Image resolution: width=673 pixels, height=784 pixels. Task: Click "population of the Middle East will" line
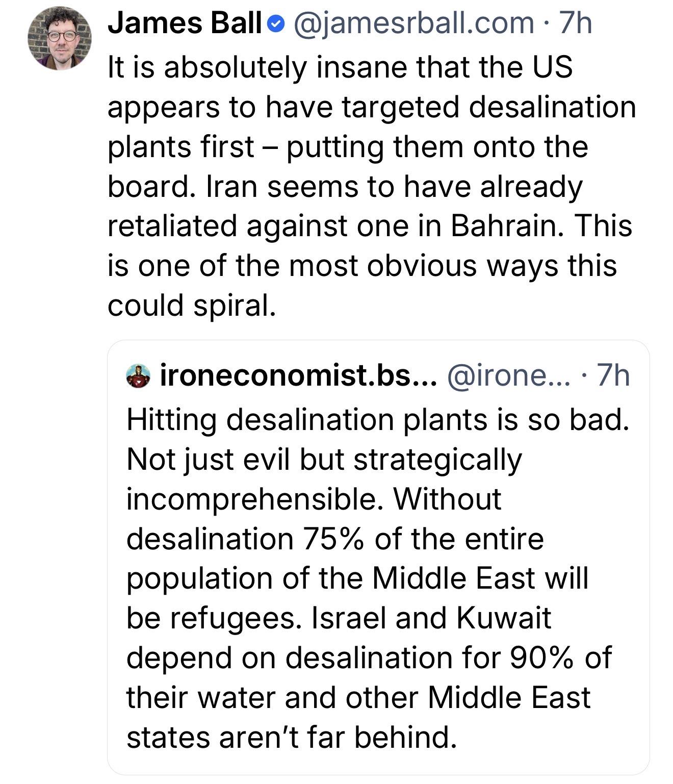pyautogui.click(x=357, y=578)
